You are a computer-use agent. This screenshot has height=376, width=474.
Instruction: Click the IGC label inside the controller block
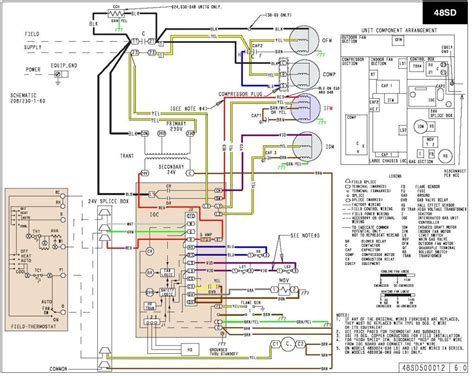[154, 215]
